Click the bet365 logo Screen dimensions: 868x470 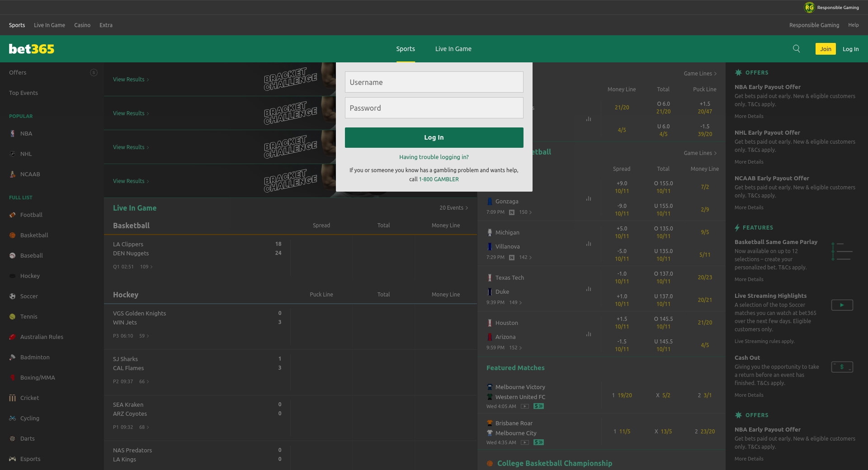(x=32, y=49)
